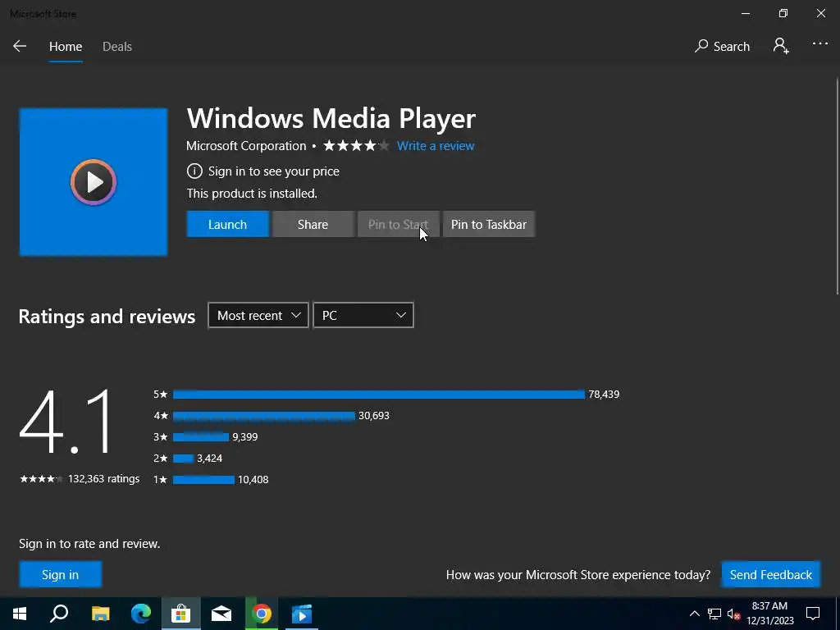Switch to Microsoft Store taskbar icon

[x=181, y=614]
